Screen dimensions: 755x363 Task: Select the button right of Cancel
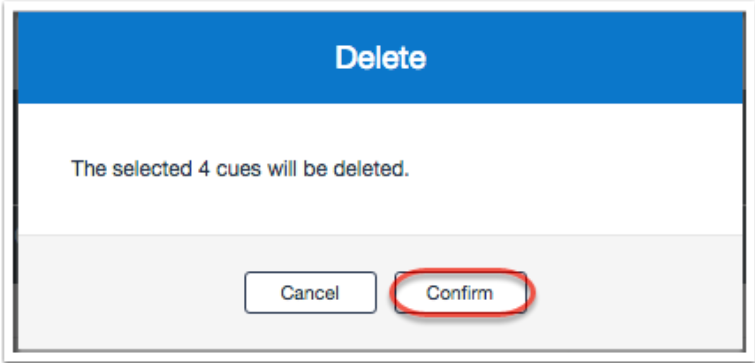(460, 292)
